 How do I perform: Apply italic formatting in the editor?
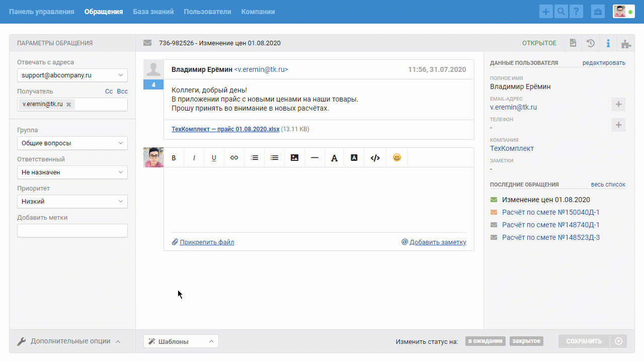tap(194, 157)
